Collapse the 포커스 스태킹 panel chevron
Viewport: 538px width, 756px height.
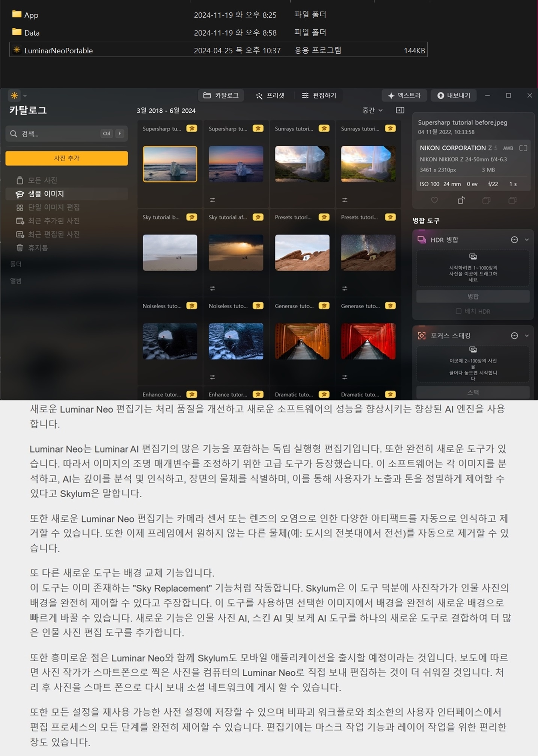pyautogui.click(x=527, y=336)
